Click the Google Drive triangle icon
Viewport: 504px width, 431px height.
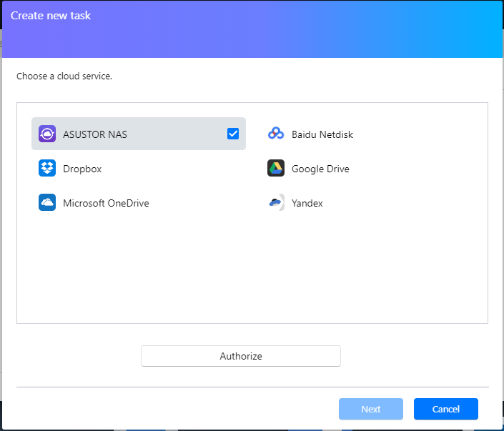point(276,168)
